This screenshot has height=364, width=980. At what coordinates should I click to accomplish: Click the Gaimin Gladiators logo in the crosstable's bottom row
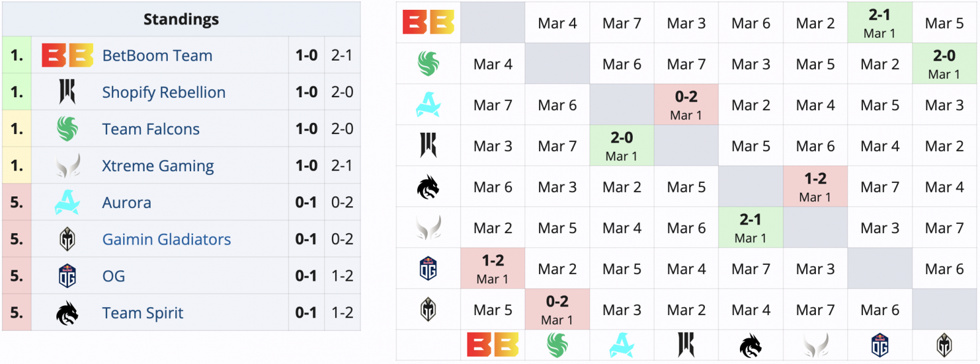944,346
